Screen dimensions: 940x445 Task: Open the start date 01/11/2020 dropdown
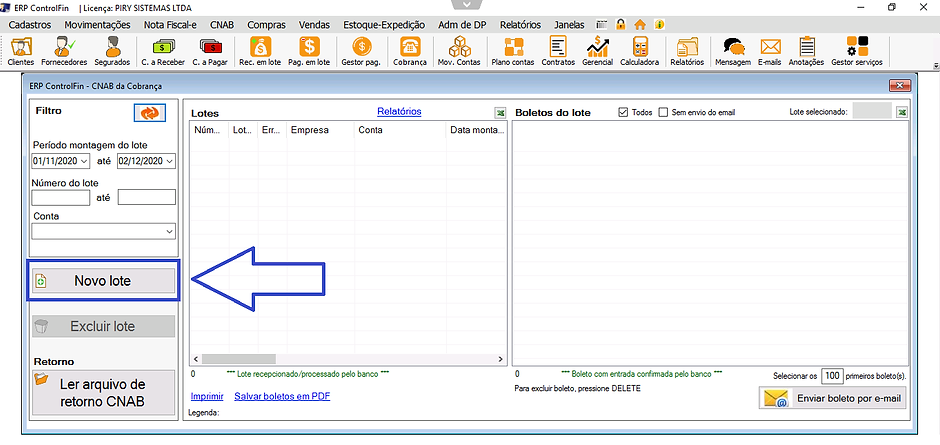(84, 161)
